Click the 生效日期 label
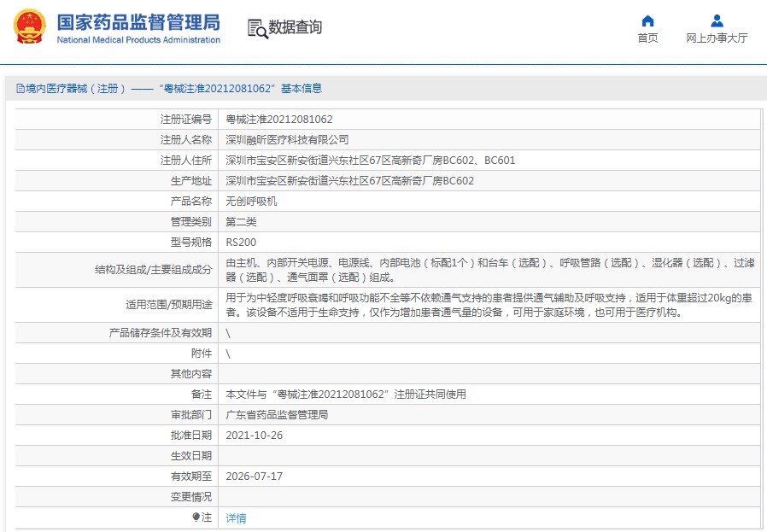The width and height of the screenshot is (767, 532). point(191,456)
